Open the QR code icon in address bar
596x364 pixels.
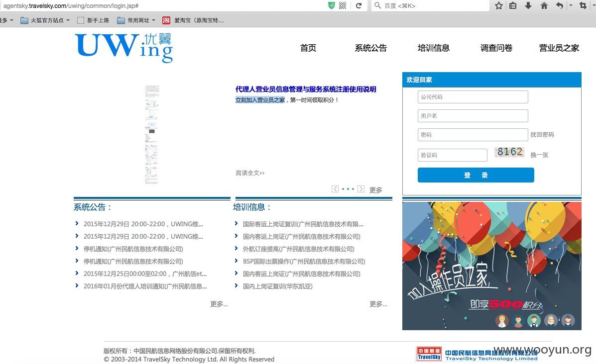[343, 5]
